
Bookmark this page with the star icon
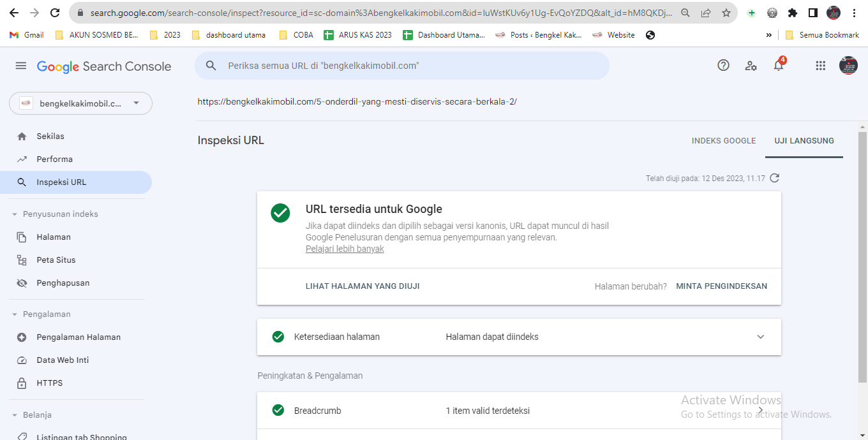pyautogui.click(x=726, y=13)
